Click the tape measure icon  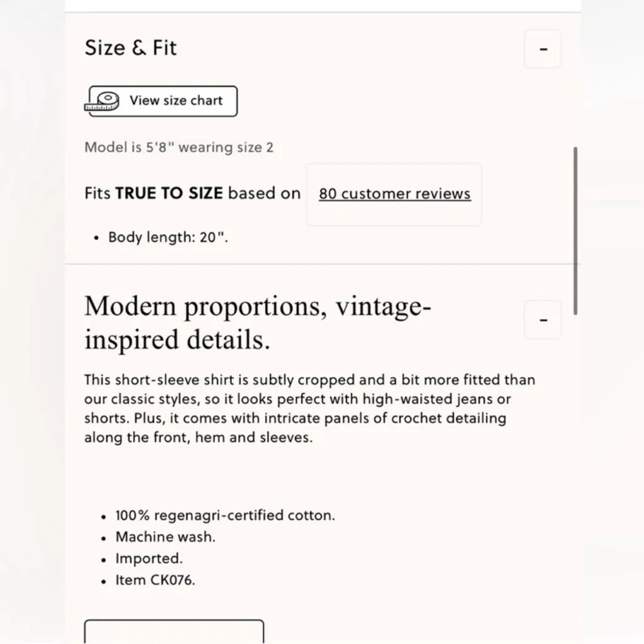103,101
